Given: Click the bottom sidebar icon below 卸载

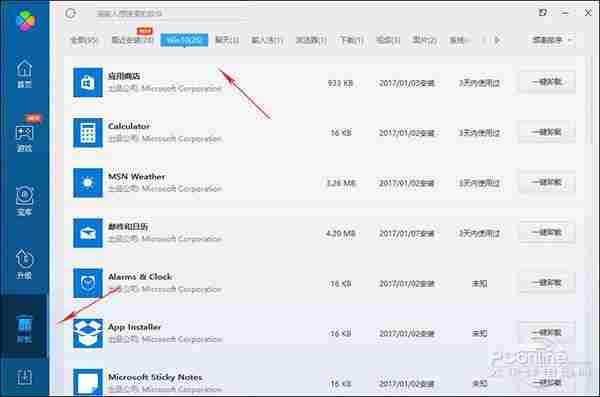Looking at the screenshot, I should pyautogui.click(x=24, y=377).
